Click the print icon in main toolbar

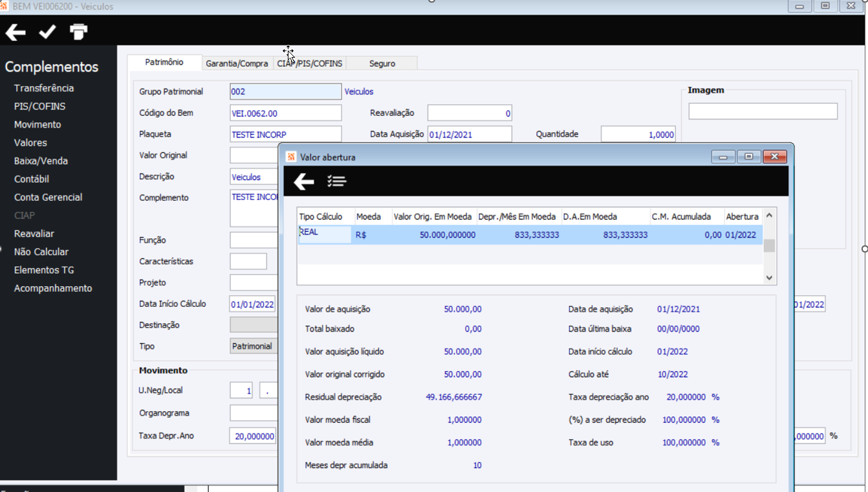(78, 32)
